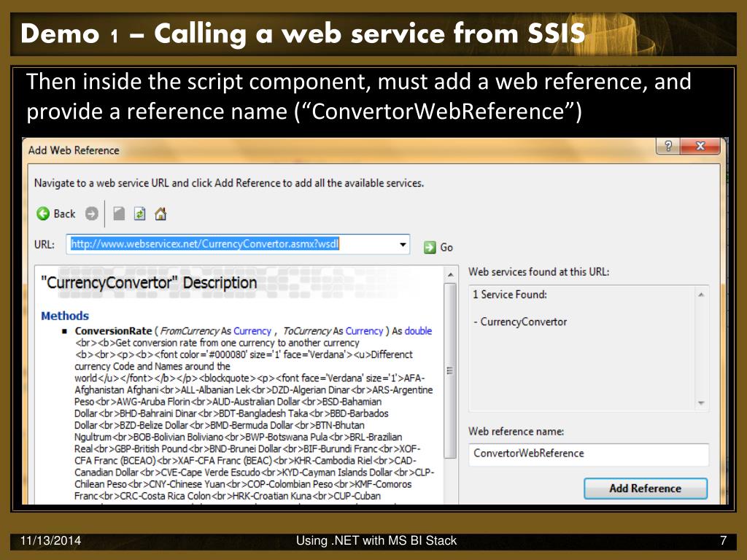747x560 pixels.
Task: Close the Add Web Reference dialog
Action: coord(700,146)
